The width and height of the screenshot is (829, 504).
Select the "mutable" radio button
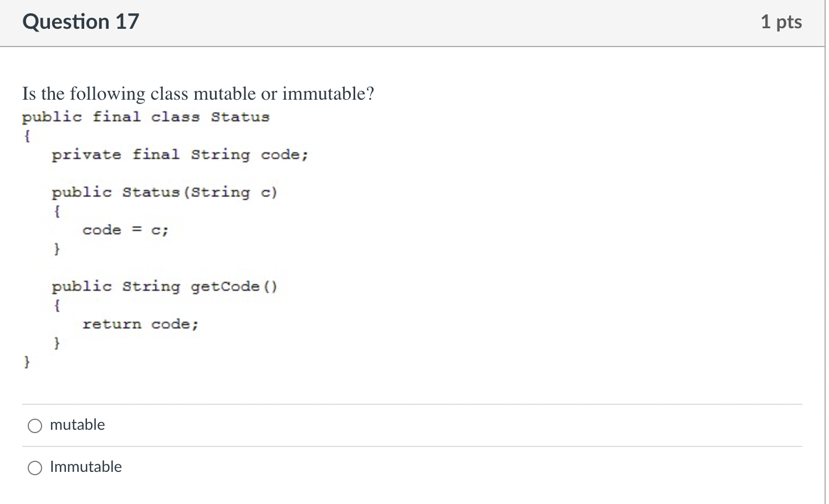(x=35, y=425)
